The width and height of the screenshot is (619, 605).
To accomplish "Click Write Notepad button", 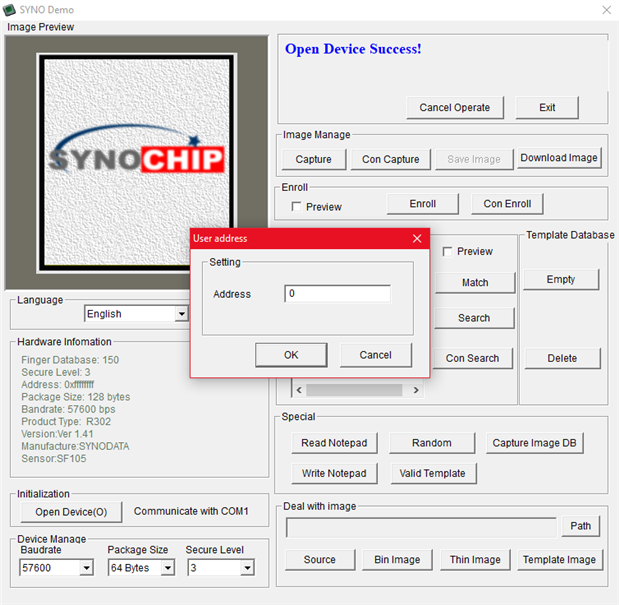I will click(x=334, y=473).
